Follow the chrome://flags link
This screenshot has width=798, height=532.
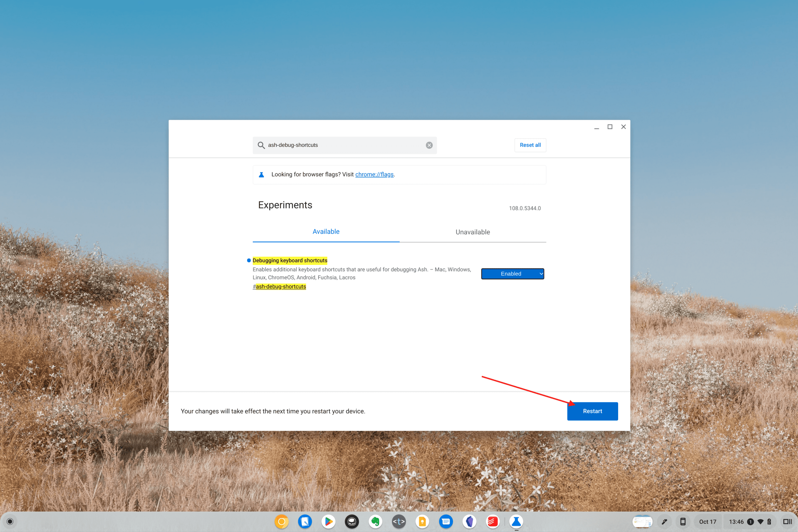tap(374, 175)
